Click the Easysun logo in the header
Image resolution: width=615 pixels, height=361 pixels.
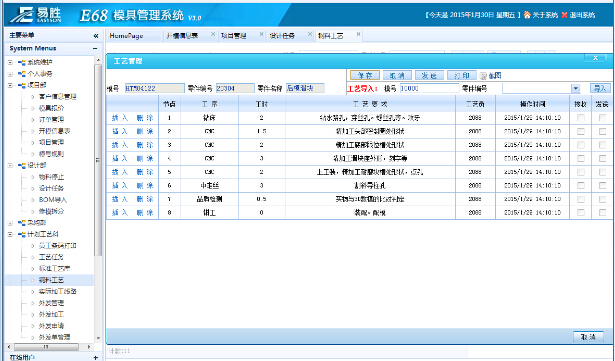(x=36, y=15)
